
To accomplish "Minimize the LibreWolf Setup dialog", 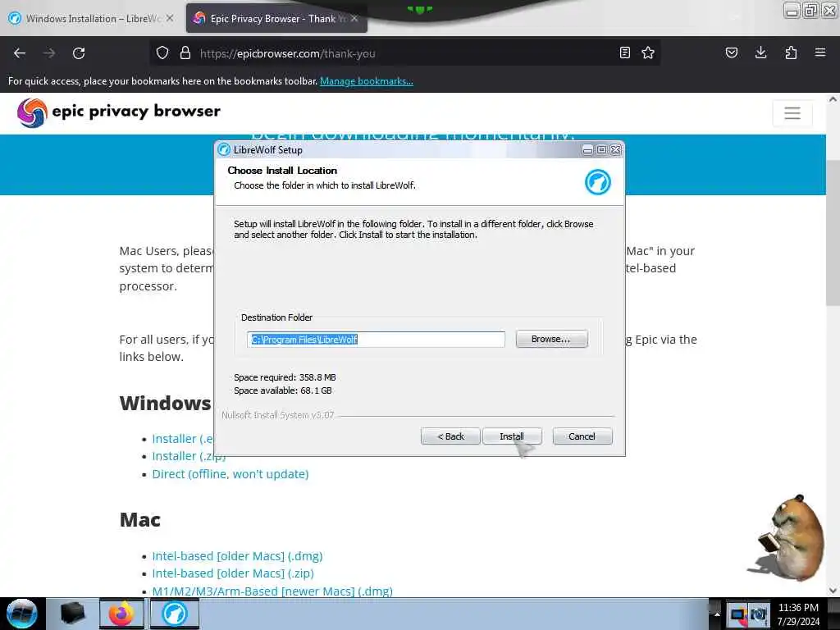I will [587, 150].
